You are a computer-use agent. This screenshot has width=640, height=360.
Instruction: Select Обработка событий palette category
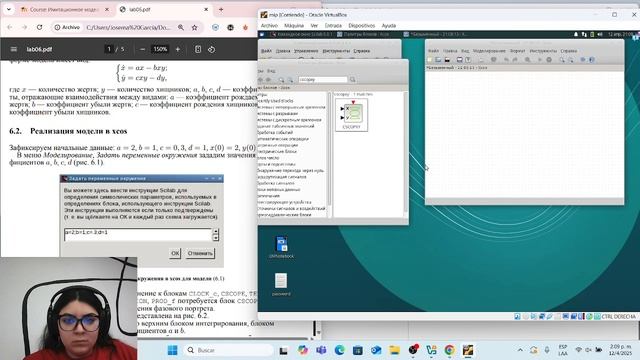[276, 133]
